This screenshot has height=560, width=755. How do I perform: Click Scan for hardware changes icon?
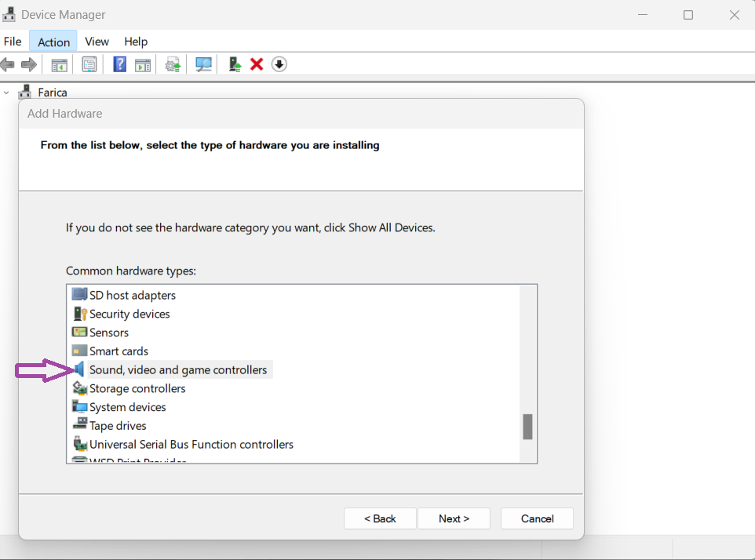(x=204, y=64)
